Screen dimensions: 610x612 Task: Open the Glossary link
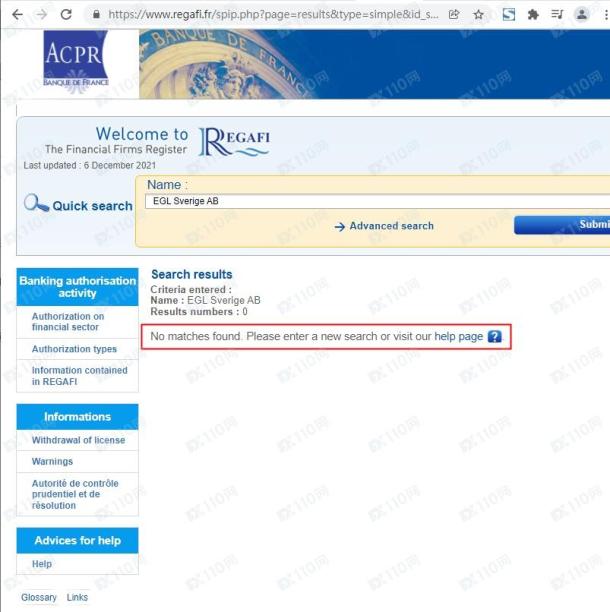pos(39,598)
